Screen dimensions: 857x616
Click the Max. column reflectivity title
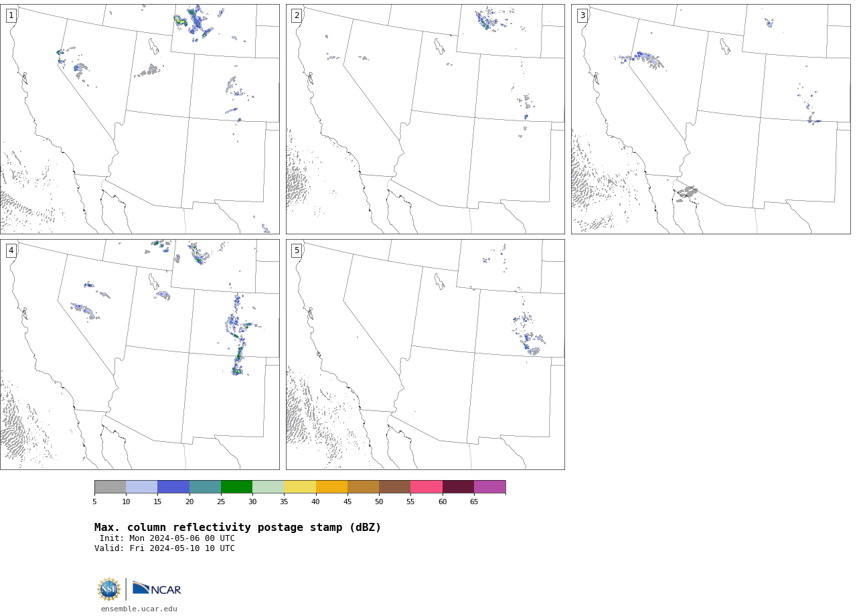238,528
